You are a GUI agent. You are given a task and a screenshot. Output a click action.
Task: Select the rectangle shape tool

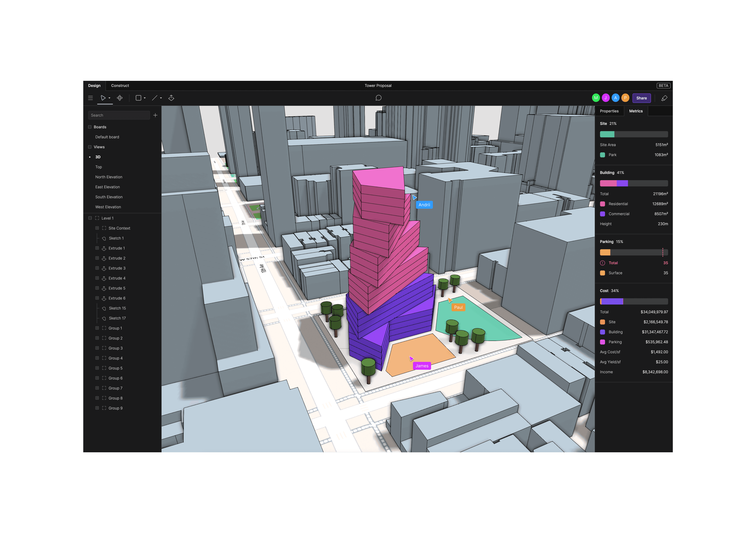138,98
